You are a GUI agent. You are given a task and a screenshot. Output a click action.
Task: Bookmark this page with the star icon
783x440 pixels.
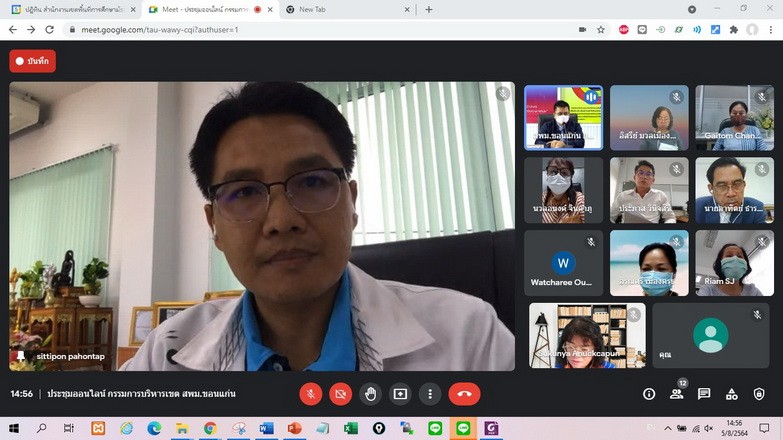click(x=601, y=30)
